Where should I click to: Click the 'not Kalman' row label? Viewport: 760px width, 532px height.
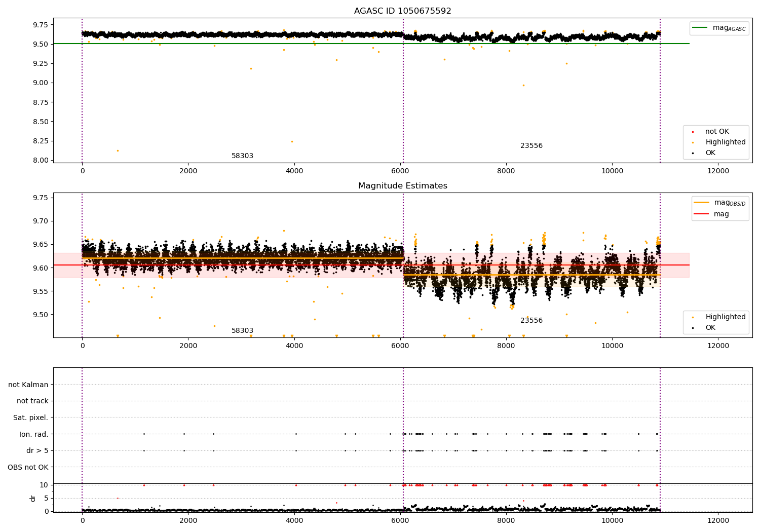[28, 385]
